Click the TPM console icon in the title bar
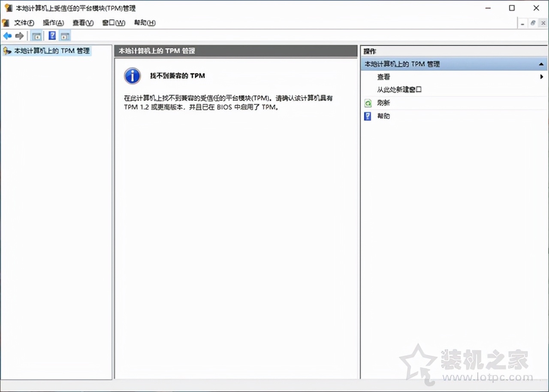 click(x=8, y=8)
